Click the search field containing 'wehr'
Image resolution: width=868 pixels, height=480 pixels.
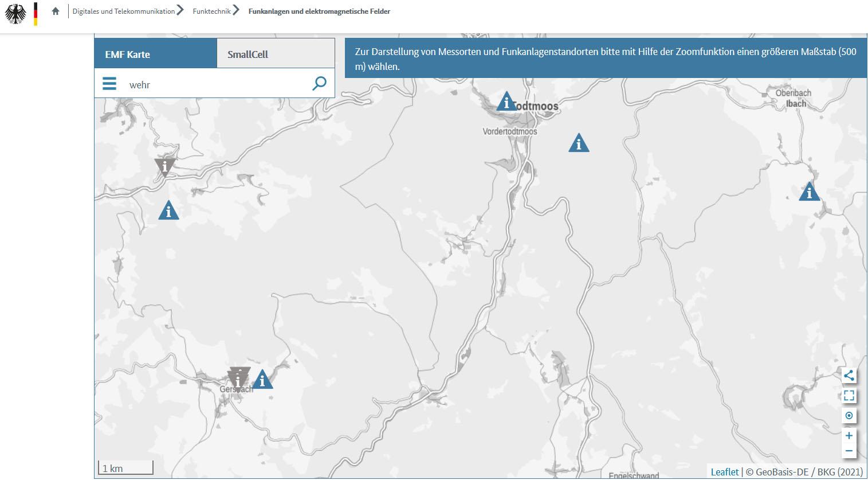(x=218, y=85)
